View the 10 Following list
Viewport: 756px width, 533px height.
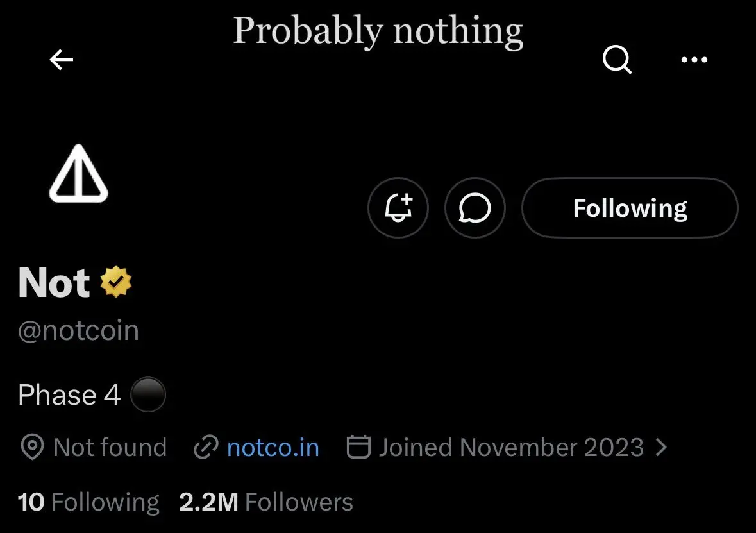pos(88,502)
